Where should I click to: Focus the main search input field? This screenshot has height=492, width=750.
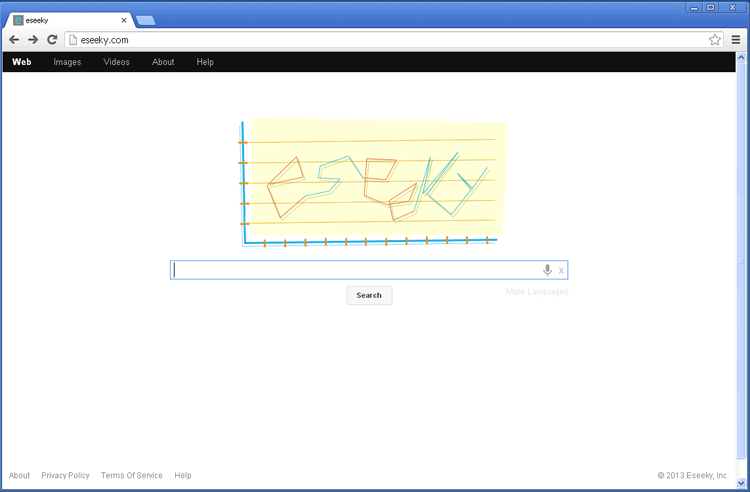pyautogui.click(x=355, y=270)
